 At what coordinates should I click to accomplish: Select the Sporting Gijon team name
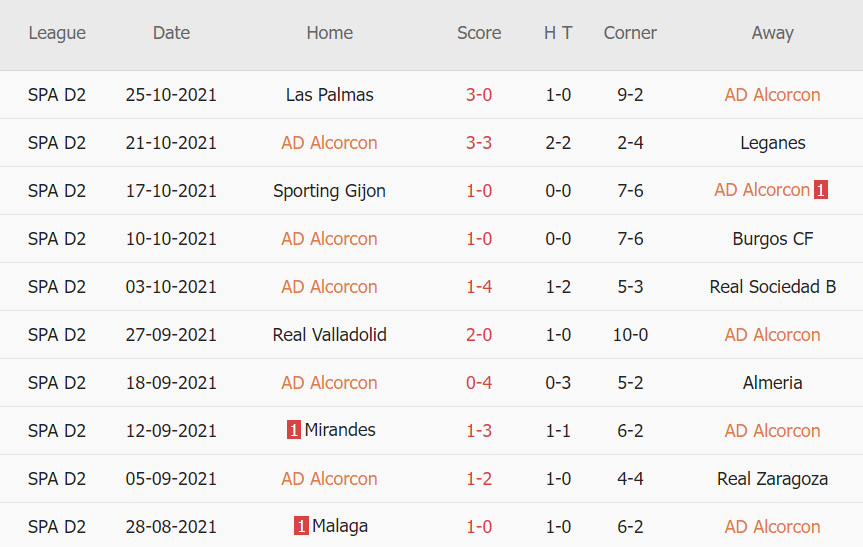click(329, 191)
